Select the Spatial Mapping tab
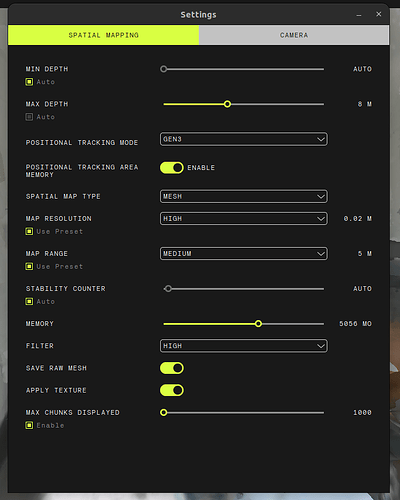Screen dimensions: 400x500 pyautogui.click(x=104, y=35)
